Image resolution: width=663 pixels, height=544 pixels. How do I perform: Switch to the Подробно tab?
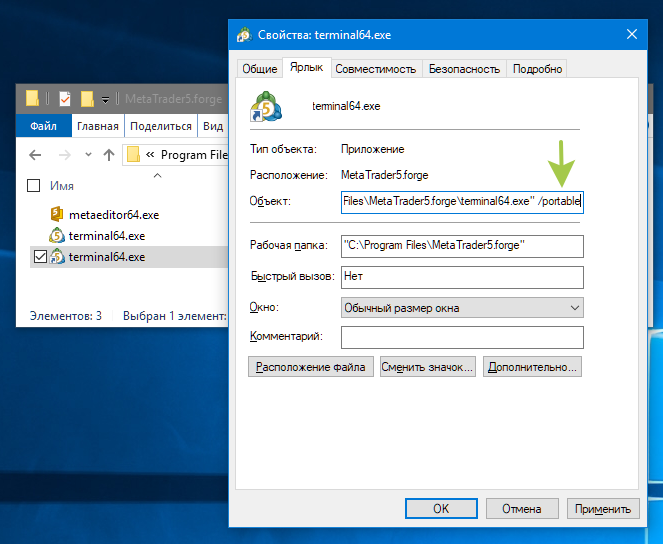[x=537, y=68]
